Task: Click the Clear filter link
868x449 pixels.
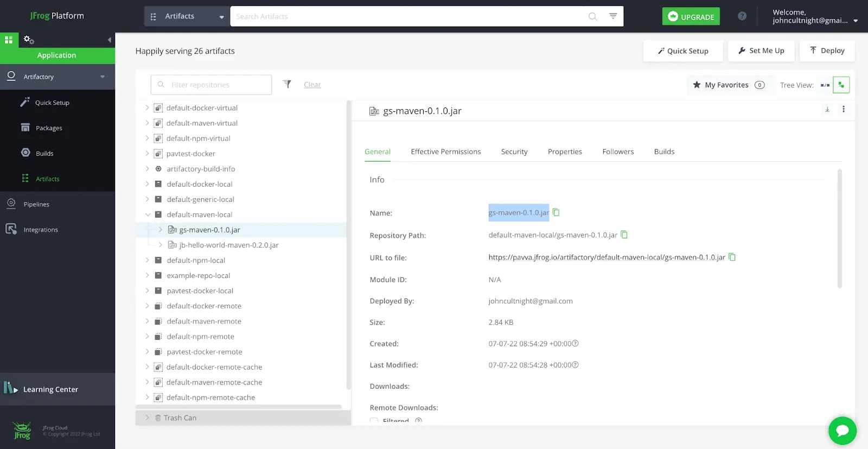Action: [x=312, y=85]
